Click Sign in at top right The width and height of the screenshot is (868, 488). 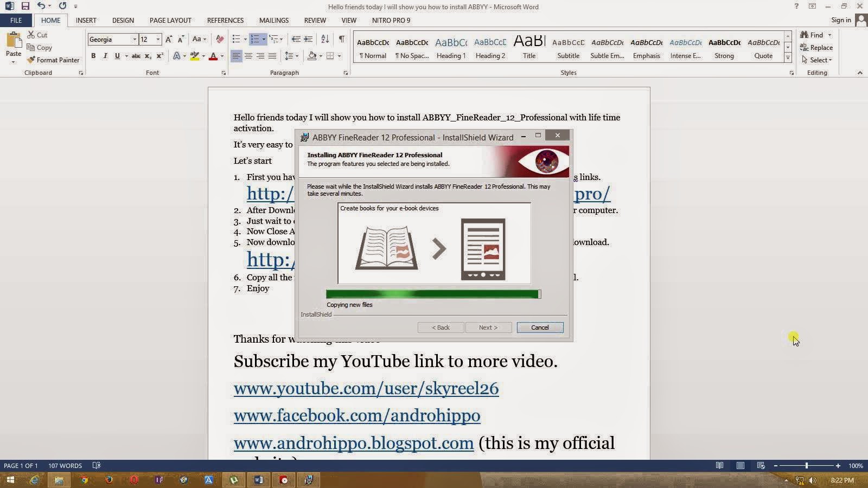click(x=841, y=20)
